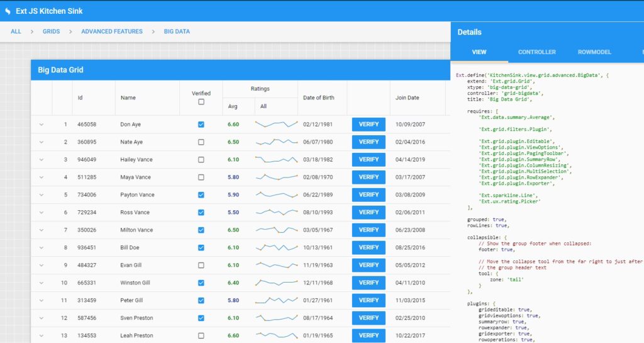Expand row 1 for Don Aye
644x343 pixels.
tap(42, 125)
